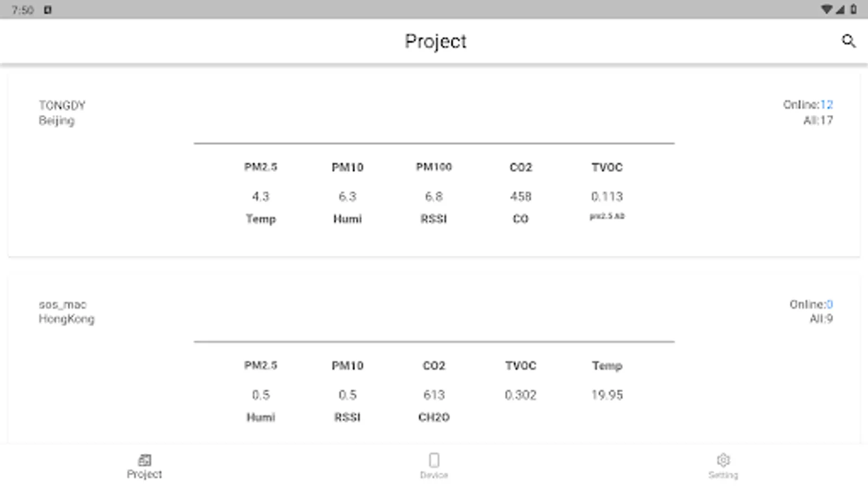Tap the Project icon in bottom navigation

[144, 460]
